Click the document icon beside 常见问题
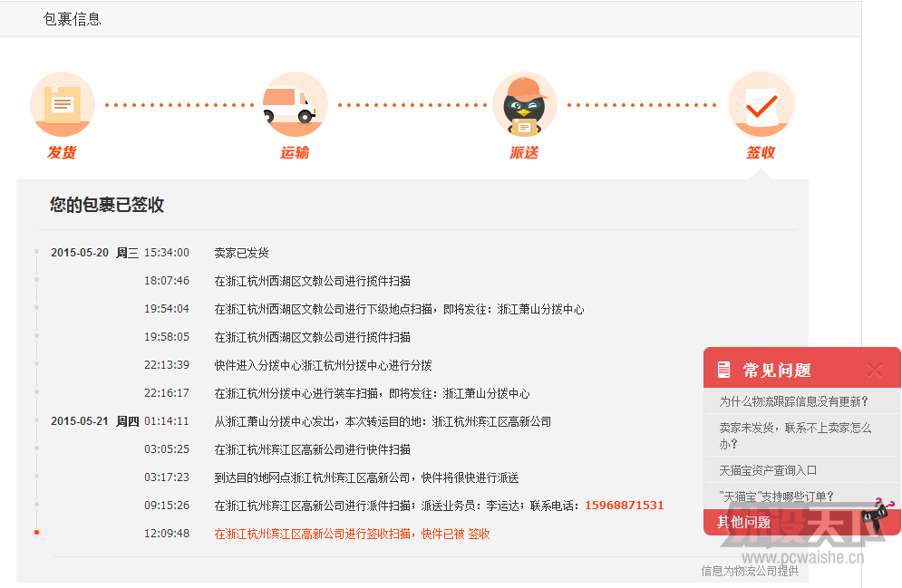The height and width of the screenshot is (588, 902). point(723,370)
